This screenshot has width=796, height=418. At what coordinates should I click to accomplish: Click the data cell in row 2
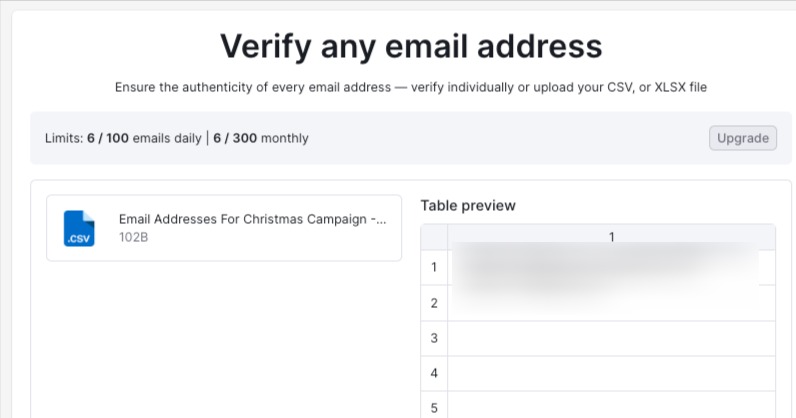[x=611, y=303]
